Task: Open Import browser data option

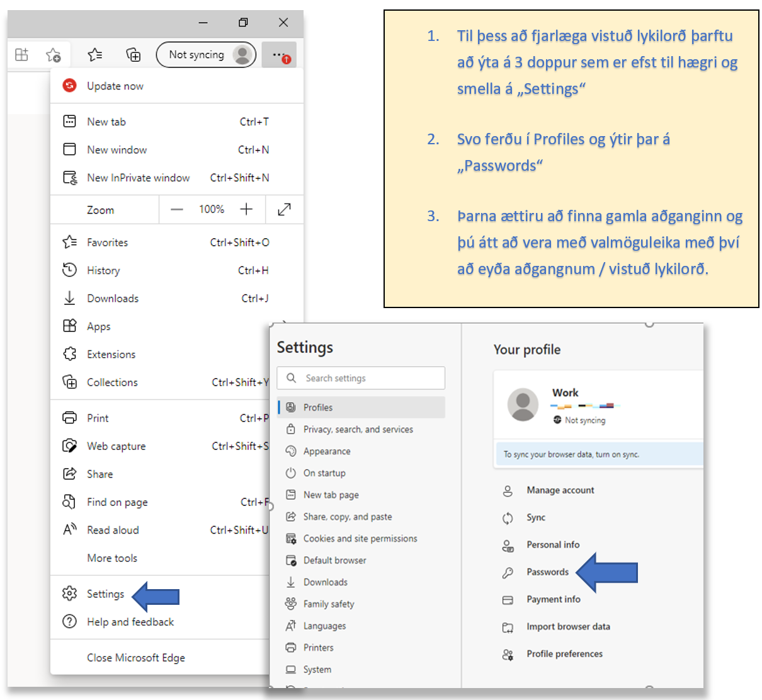Action: coord(568,626)
